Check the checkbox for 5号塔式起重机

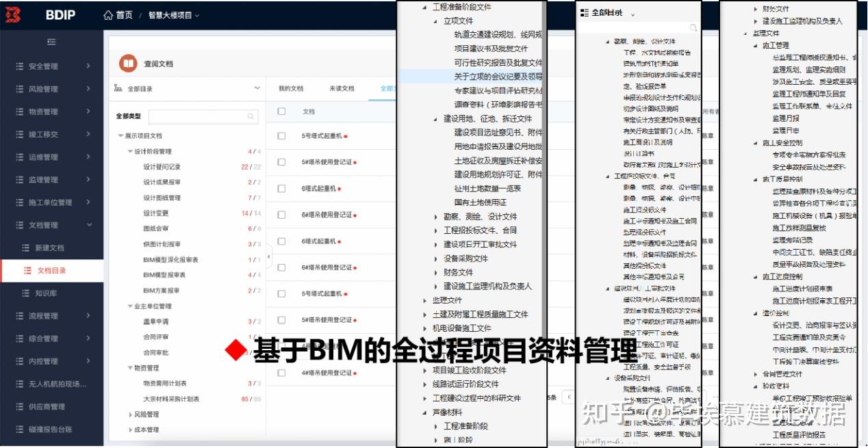pos(281,137)
